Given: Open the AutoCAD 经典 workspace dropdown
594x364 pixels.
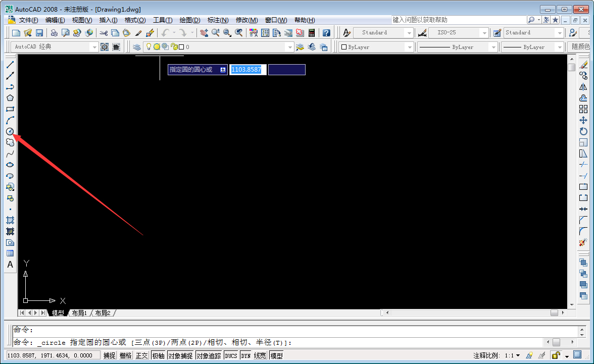Looking at the screenshot, I should click(94, 47).
